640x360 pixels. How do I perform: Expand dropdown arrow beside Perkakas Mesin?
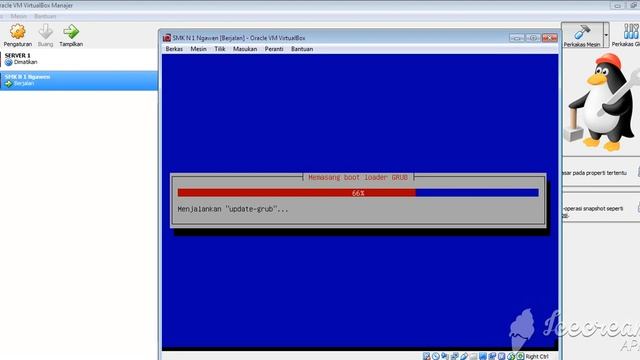pyautogui.click(x=606, y=36)
